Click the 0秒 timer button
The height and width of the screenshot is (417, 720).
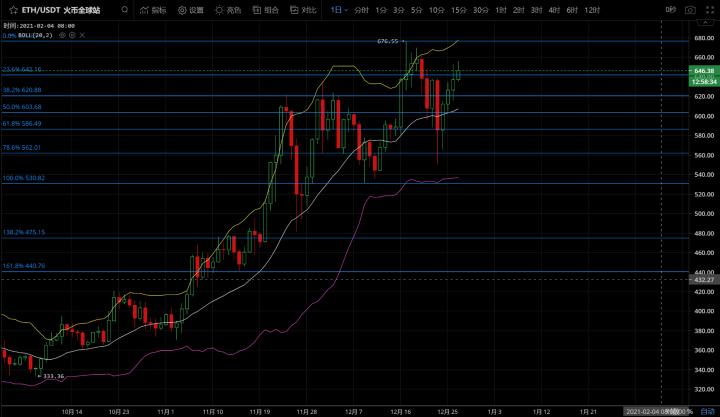[670, 10]
